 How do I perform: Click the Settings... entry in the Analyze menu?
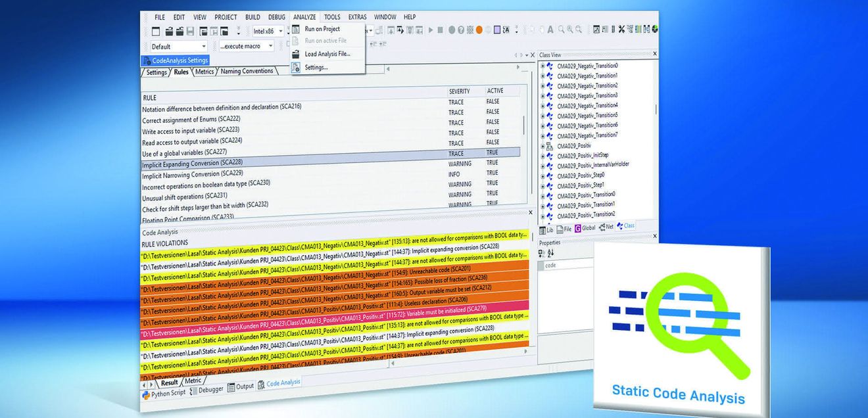coord(316,67)
